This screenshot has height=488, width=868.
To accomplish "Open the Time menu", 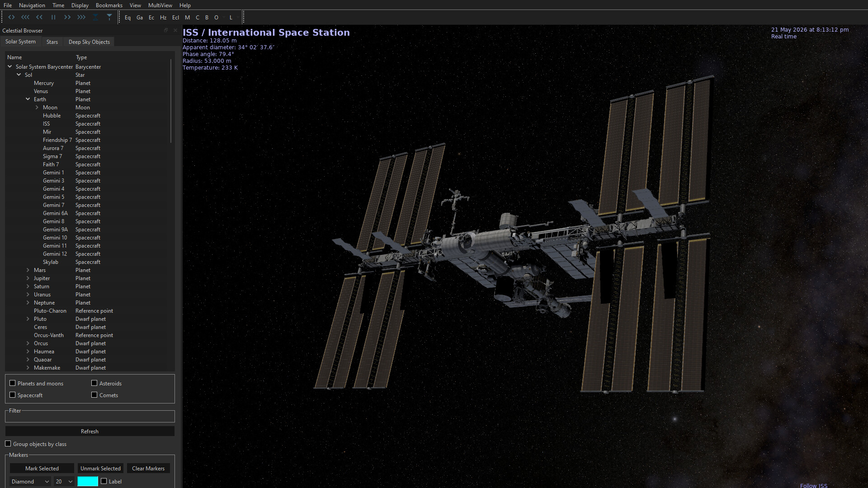I will [58, 5].
